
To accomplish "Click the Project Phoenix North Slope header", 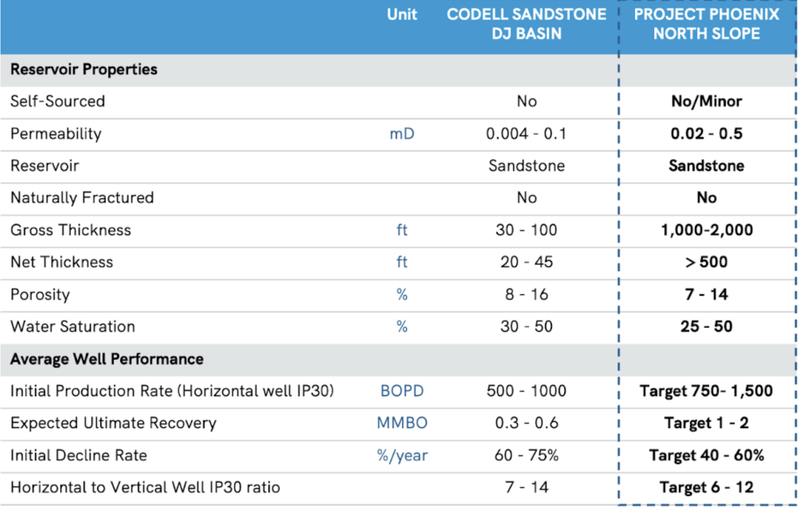I will point(707,24).
